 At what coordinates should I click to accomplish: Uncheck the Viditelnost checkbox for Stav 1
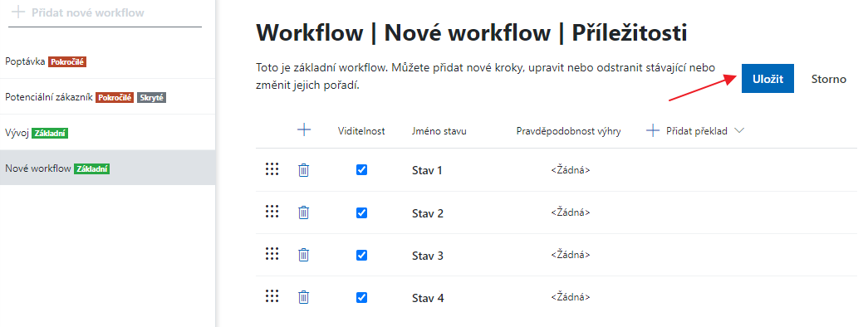(361, 170)
